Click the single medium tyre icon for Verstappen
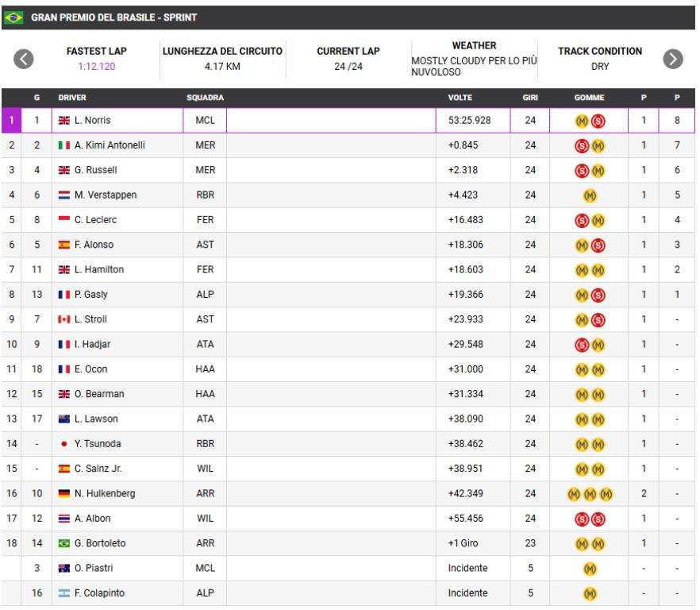This screenshot has height=610, width=700. point(590,195)
